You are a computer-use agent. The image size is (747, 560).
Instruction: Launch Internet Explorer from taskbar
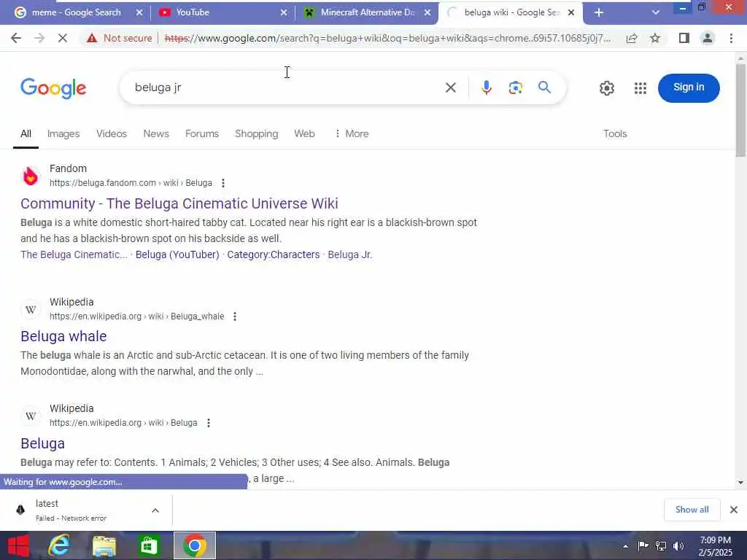[59, 545]
